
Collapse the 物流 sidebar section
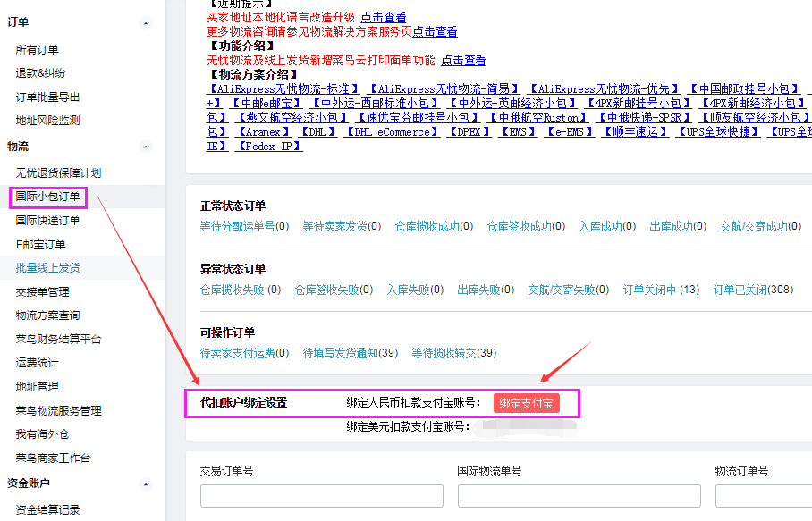[x=146, y=147]
